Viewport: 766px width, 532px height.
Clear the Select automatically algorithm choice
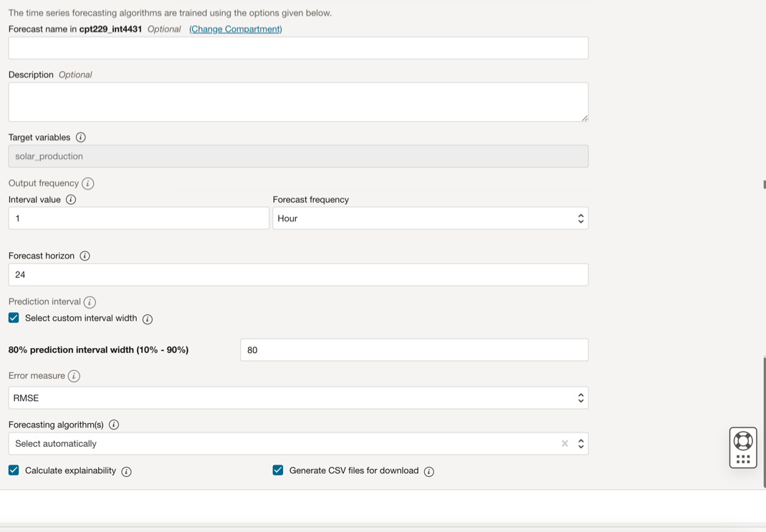[565, 444]
